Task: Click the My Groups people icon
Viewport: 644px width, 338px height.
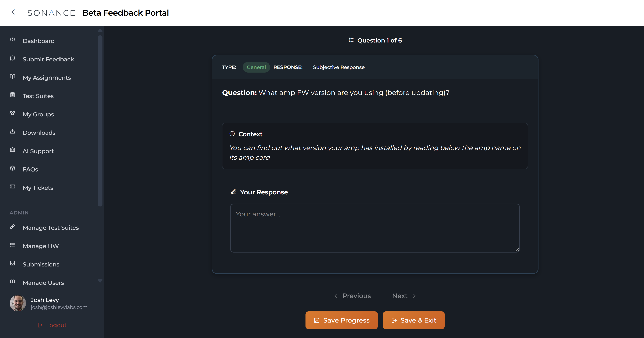Action: 12,113
